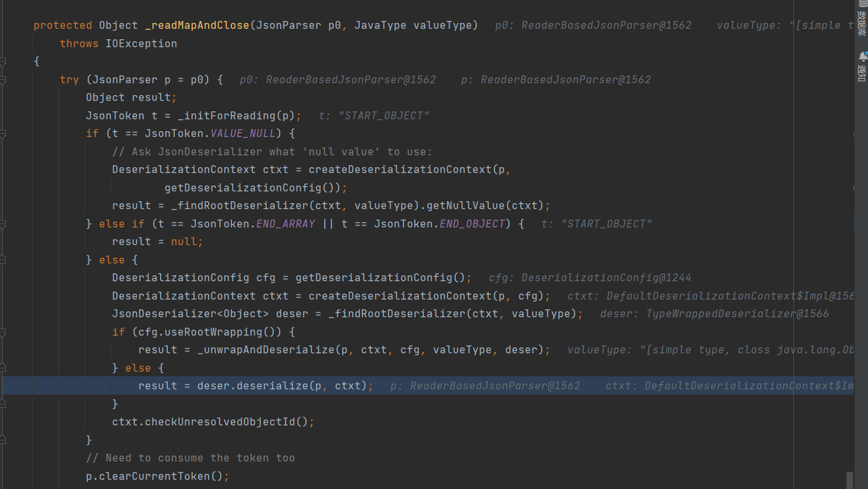Screen dimensions: 868x489
Task: Click inline hint t: "START_OBJECT" after _initForReading
Action: point(374,116)
